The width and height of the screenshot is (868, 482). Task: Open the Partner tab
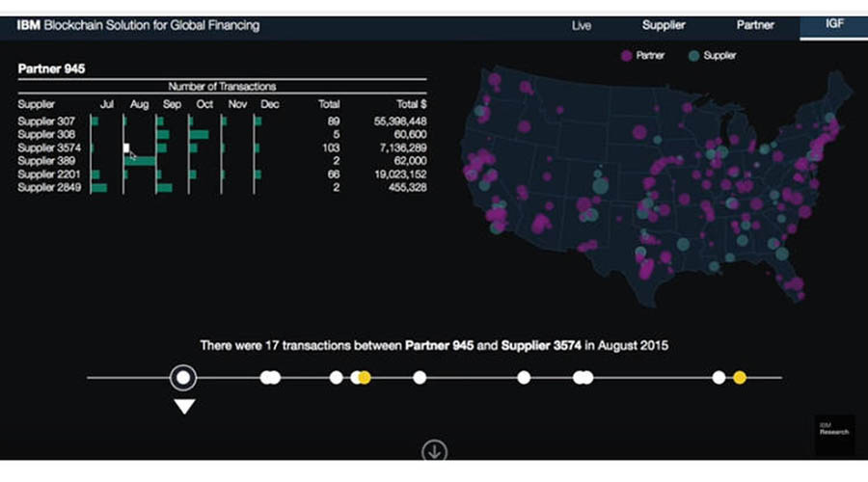click(x=755, y=25)
